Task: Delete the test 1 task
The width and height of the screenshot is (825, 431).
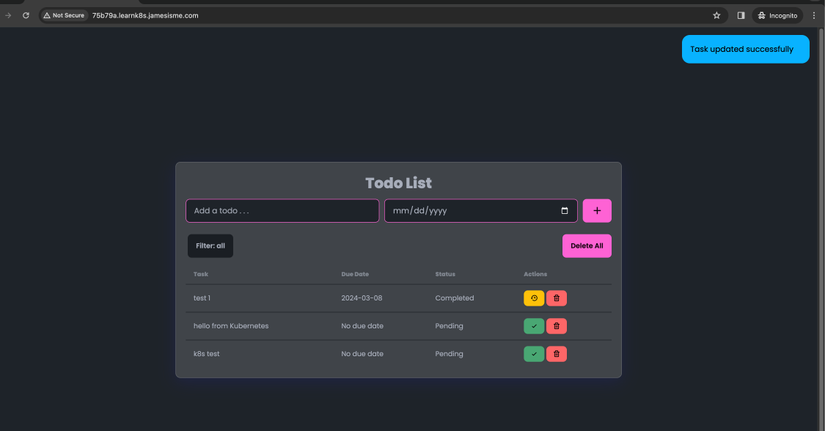Action: click(557, 298)
